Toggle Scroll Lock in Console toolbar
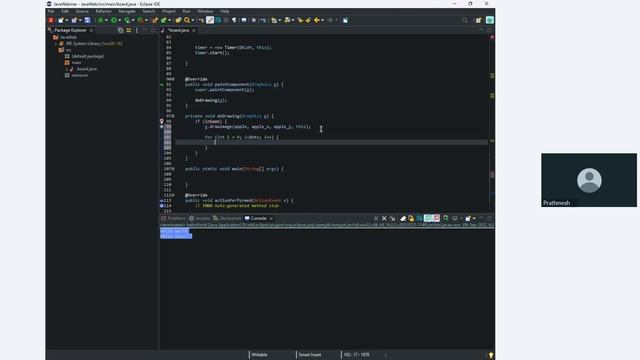This screenshot has height=360, width=640. pyautogui.click(x=411, y=219)
